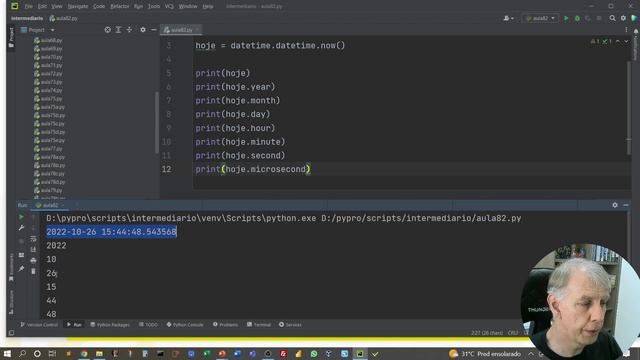The height and width of the screenshot is (360, 640).
Task: Hide the Run tool window
Action: click(x=626, y=205)
